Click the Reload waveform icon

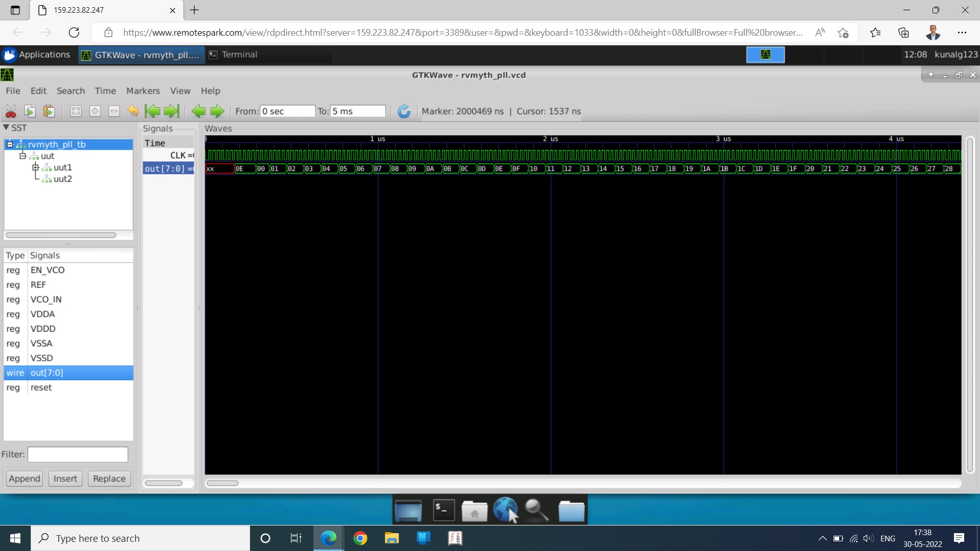click(x=404, y=111)
